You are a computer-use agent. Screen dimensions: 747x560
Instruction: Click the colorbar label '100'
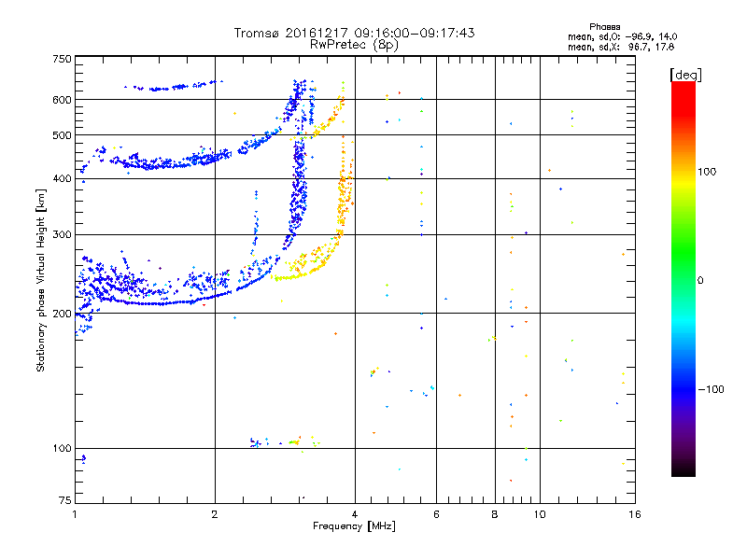pos(707,172)
